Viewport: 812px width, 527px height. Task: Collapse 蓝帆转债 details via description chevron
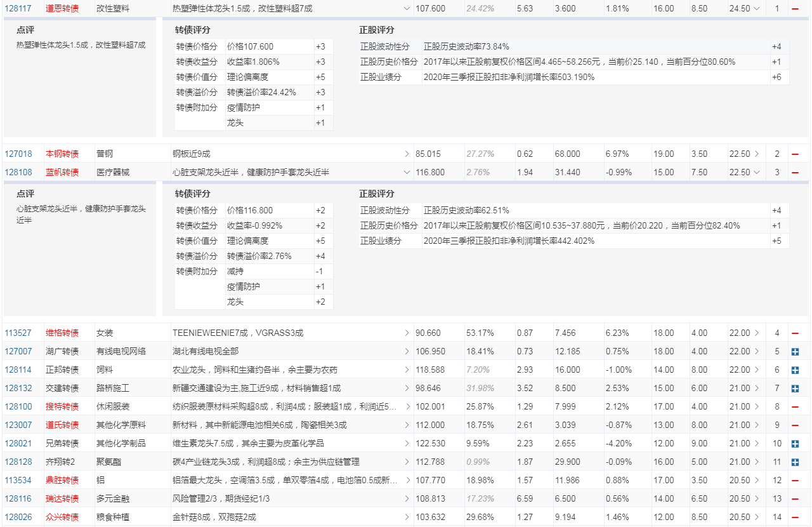click(x=407, y=173)
